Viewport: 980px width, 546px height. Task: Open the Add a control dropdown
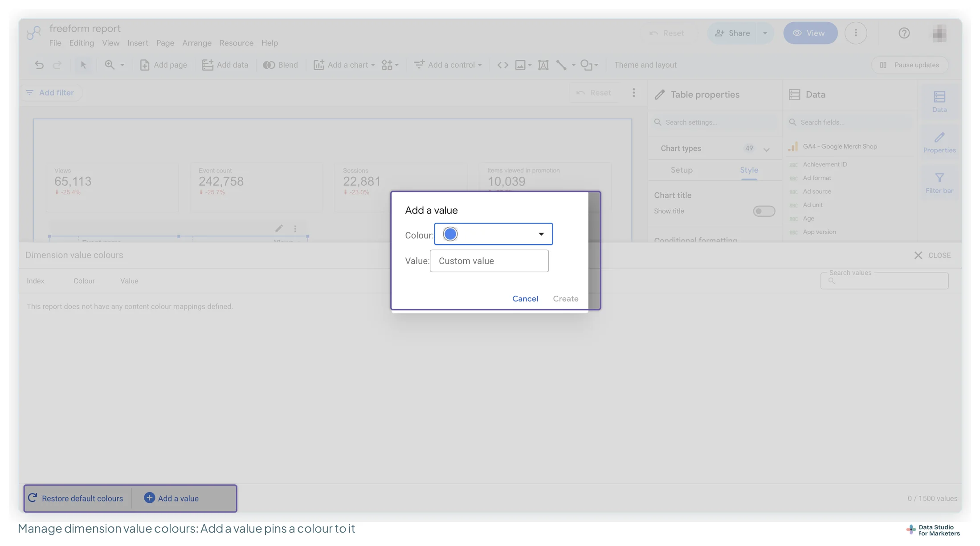pyautogui.click(x=448, y=65)
